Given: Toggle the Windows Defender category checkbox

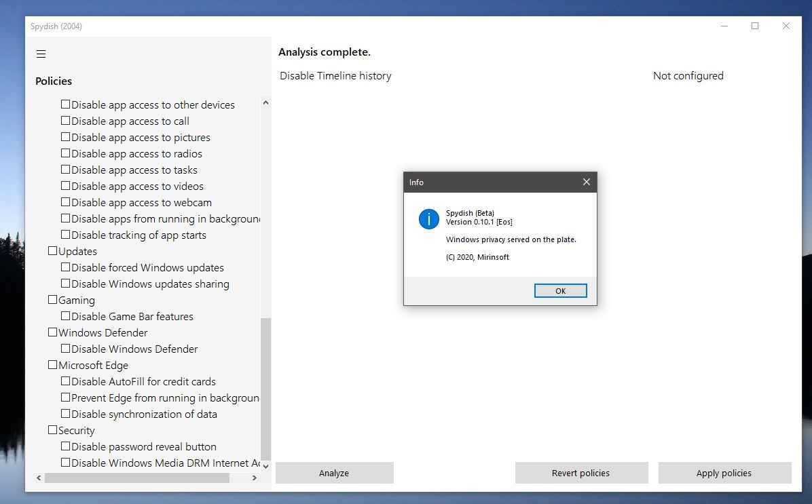Looking at the screenshot, I should pos(52,332).
